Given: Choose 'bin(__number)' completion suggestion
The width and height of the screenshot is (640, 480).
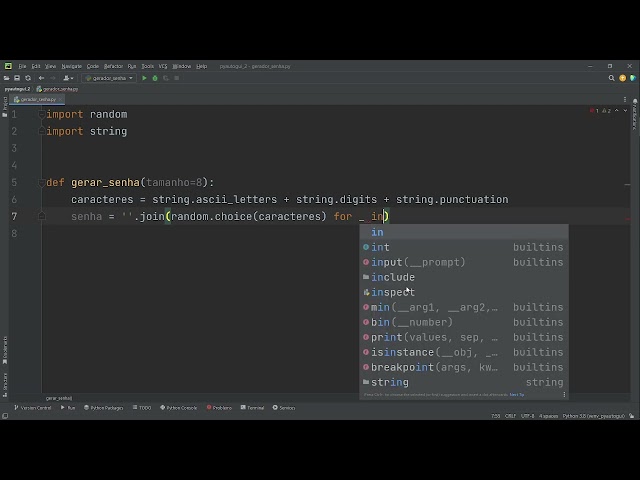Looking at the screenshot, I should click(x=464, y=322).
